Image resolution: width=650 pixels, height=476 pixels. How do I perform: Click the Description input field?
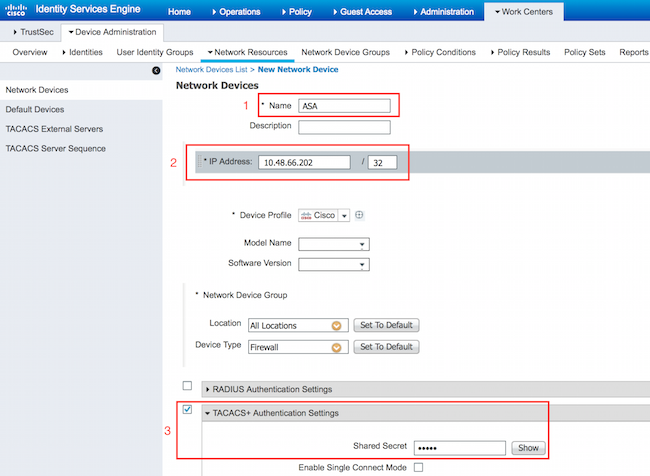(344, 127)
